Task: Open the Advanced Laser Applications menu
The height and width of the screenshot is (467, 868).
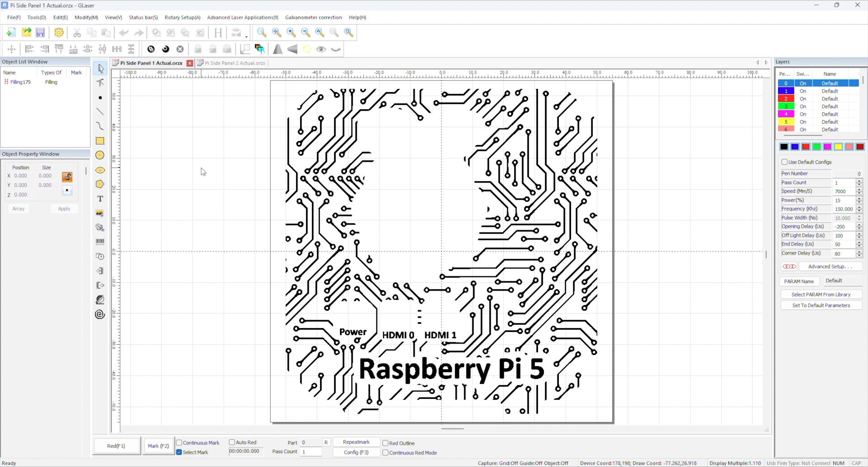Action: click(242, 18)
